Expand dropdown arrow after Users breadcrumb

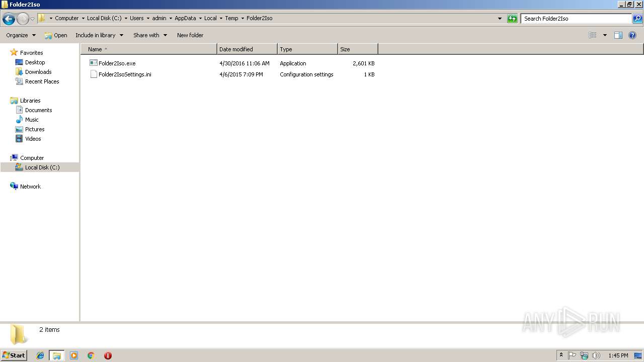tap(148, 18)
